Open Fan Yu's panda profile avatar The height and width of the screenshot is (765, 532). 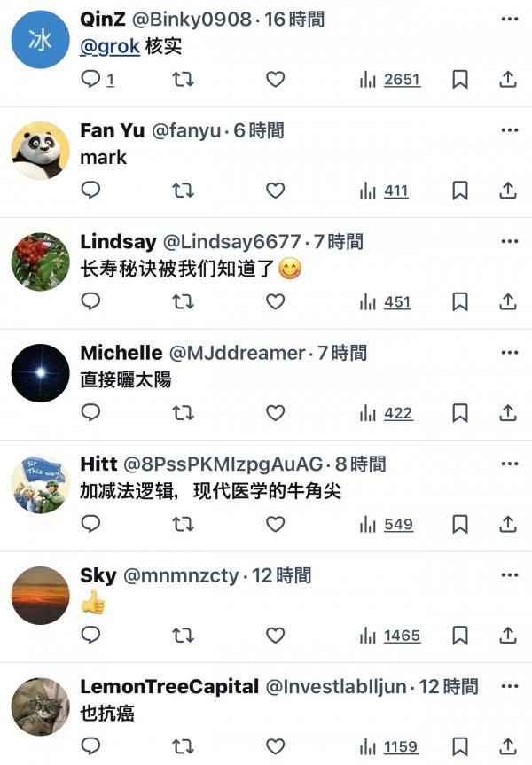pos(41,151)
